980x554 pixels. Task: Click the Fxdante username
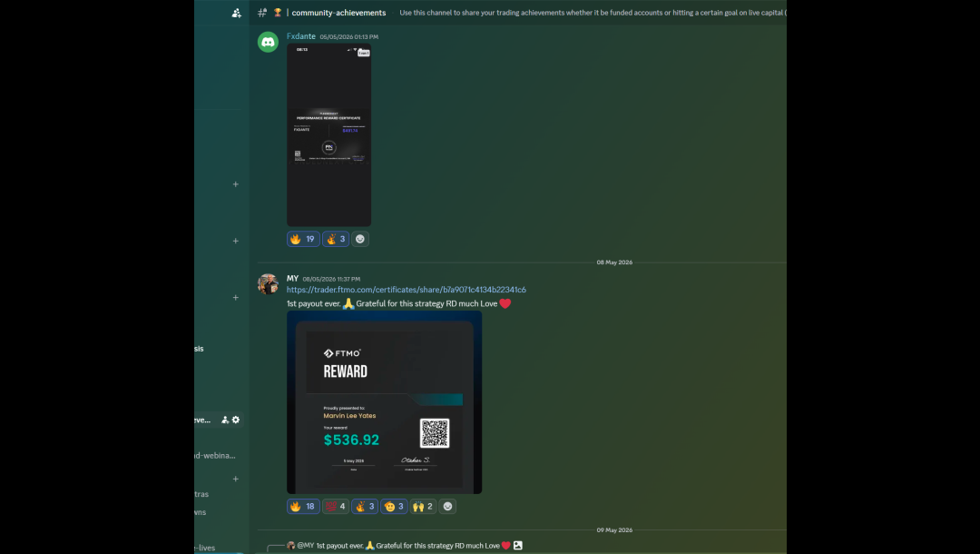pyautogui.click(x=301, y=36)
